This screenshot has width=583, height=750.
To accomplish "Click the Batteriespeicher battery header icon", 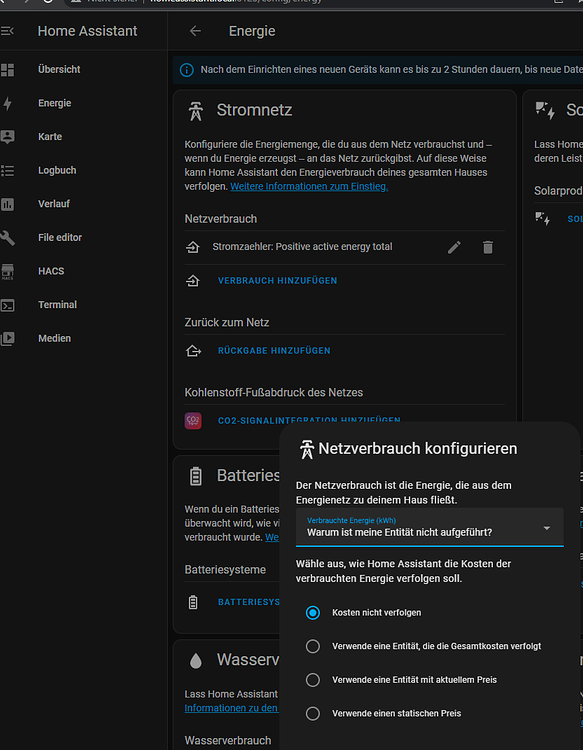I will point(195,476).
